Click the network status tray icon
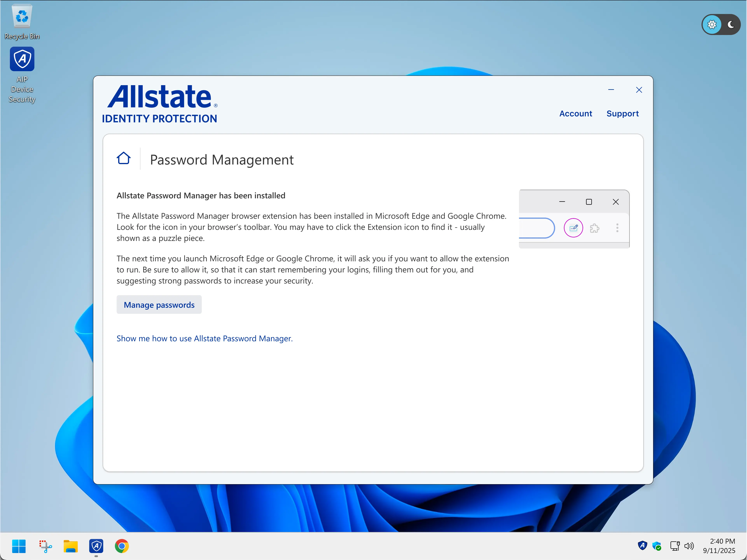 click(675, 546)
